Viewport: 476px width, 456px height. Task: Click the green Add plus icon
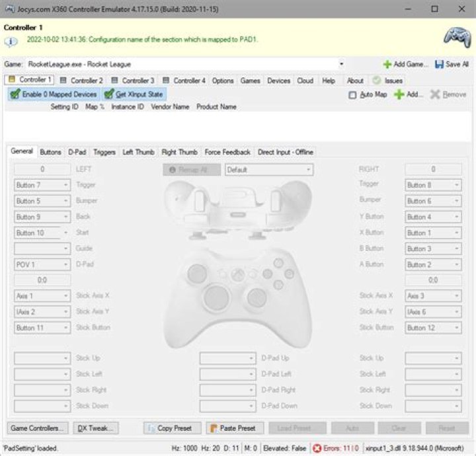[399, 95]
